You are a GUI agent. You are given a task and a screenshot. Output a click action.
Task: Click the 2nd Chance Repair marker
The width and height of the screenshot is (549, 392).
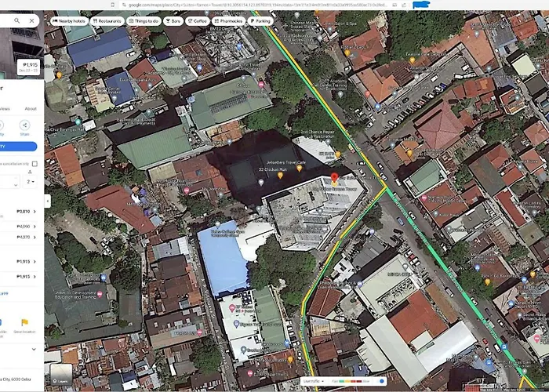coord(328,142)
